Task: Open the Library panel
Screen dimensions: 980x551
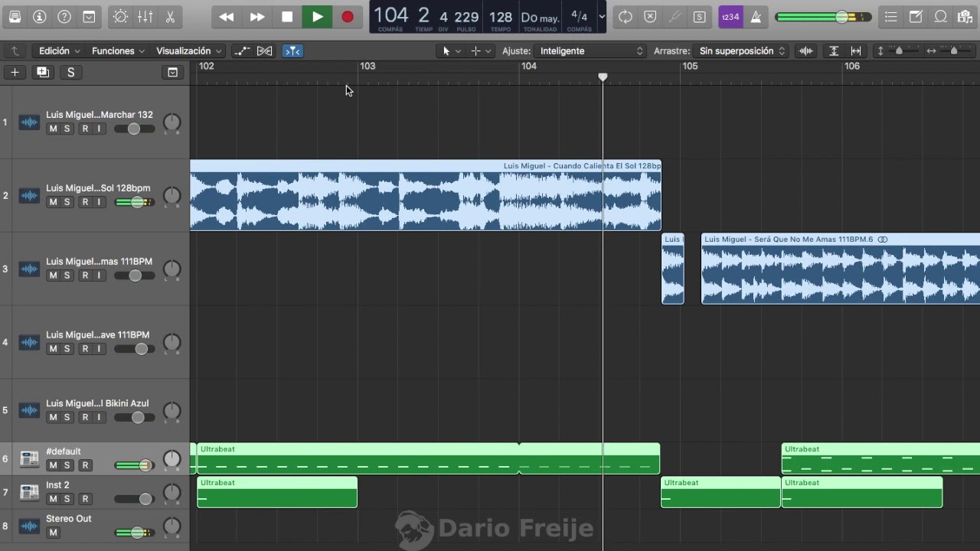Action: pyautogui.click(x=15, y=17)
